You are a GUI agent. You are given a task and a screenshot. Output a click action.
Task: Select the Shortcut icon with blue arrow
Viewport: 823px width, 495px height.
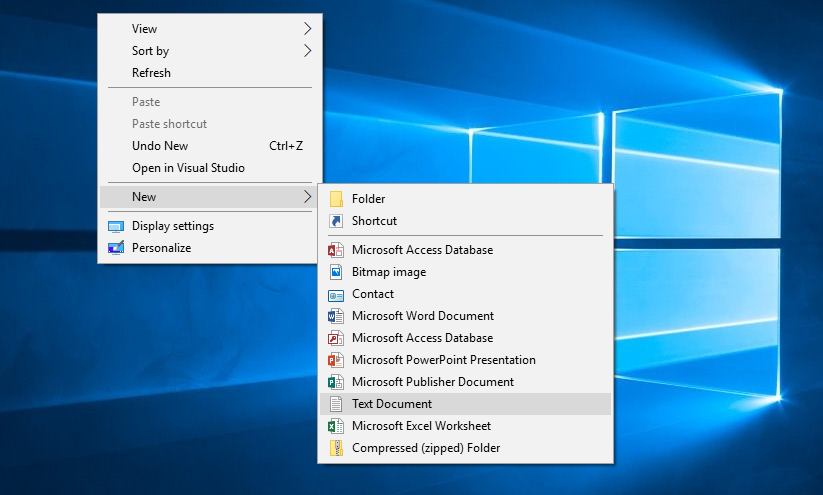(336, 221)
